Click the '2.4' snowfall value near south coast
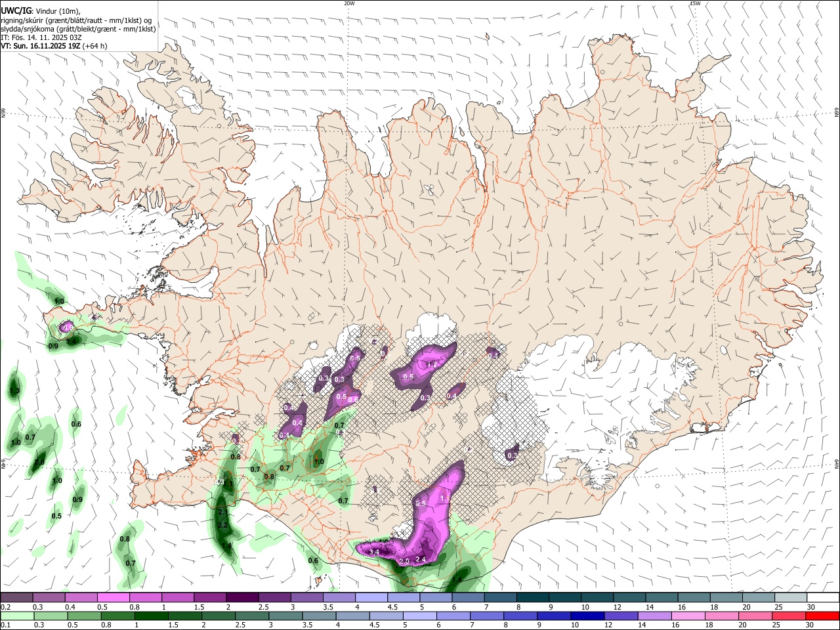Viewport: 840px width, 630px height. (422, 560)
